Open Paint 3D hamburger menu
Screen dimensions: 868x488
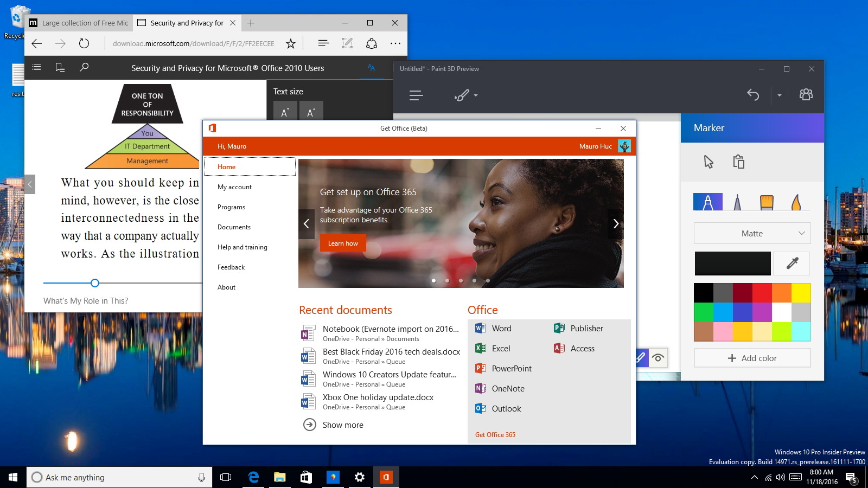(416, 95)
